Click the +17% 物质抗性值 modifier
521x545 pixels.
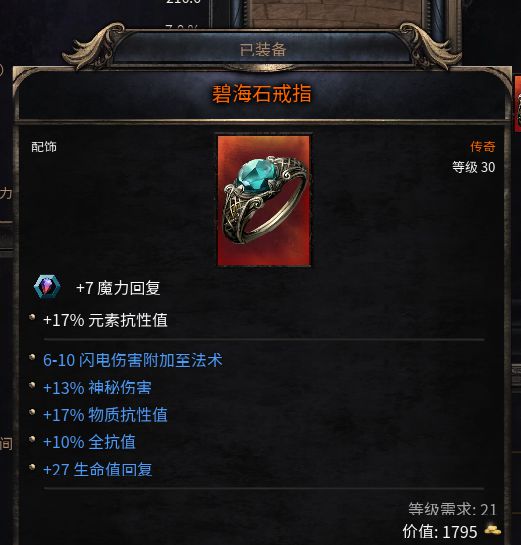tap(105, 415)
